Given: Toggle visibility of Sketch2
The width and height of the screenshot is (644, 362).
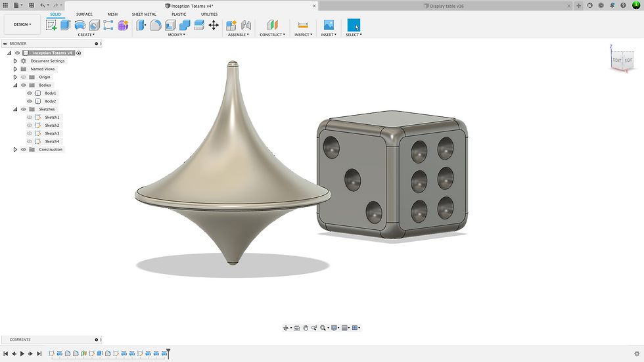Looking at the screenshot, I should click(30, 125).
